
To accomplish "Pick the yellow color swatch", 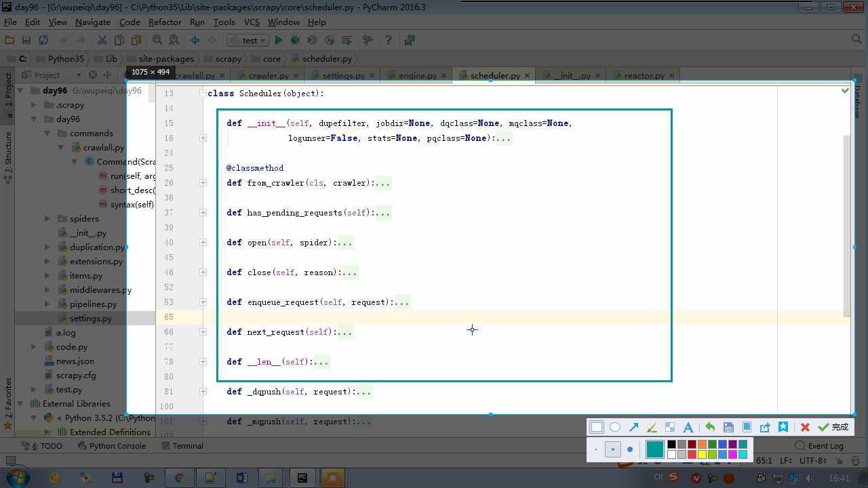I will [x=702, y=454].
